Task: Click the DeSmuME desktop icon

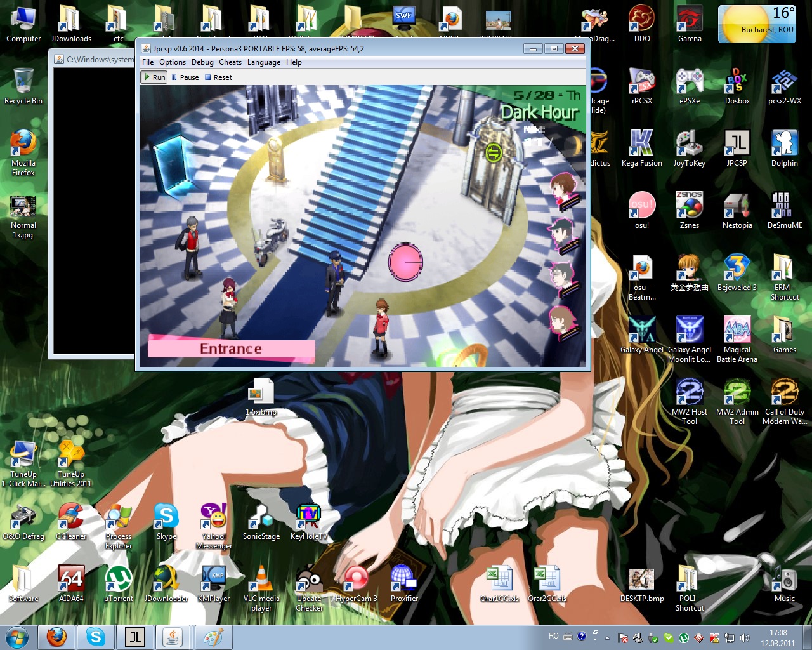Action: coord(784,207)
